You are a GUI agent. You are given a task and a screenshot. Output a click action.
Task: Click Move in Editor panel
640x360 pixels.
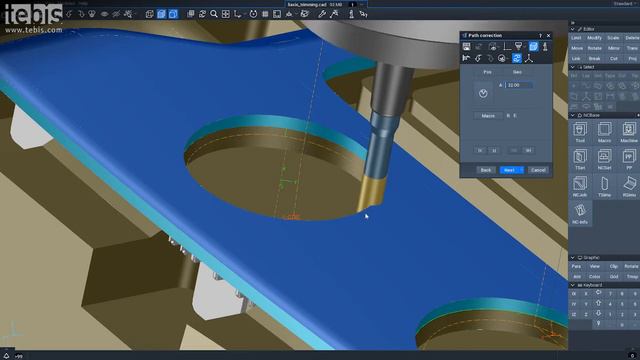point(577,48)
